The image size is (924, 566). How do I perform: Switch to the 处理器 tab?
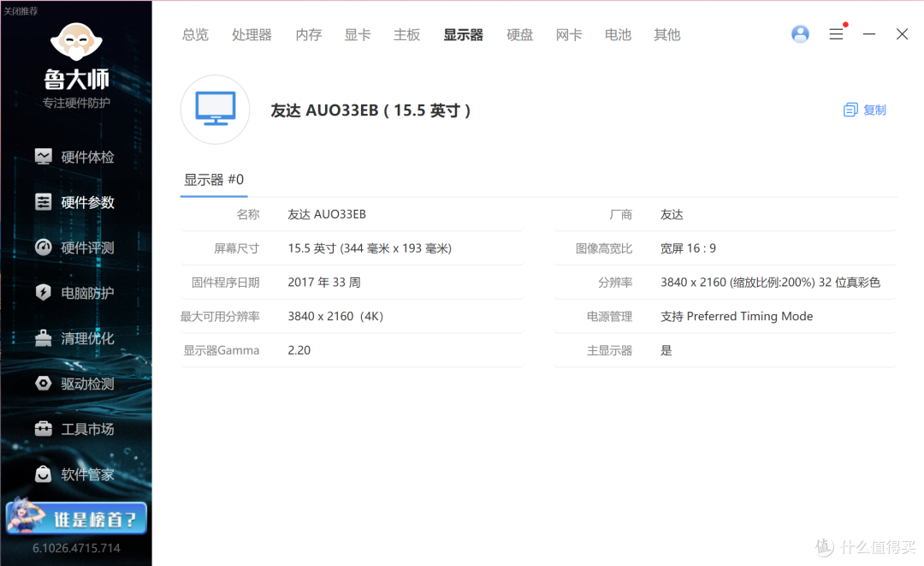[252, 35]
